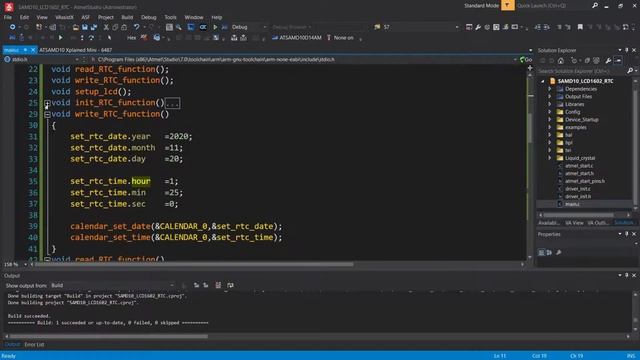Click the Go button in navigation bar

pos(526,60)
